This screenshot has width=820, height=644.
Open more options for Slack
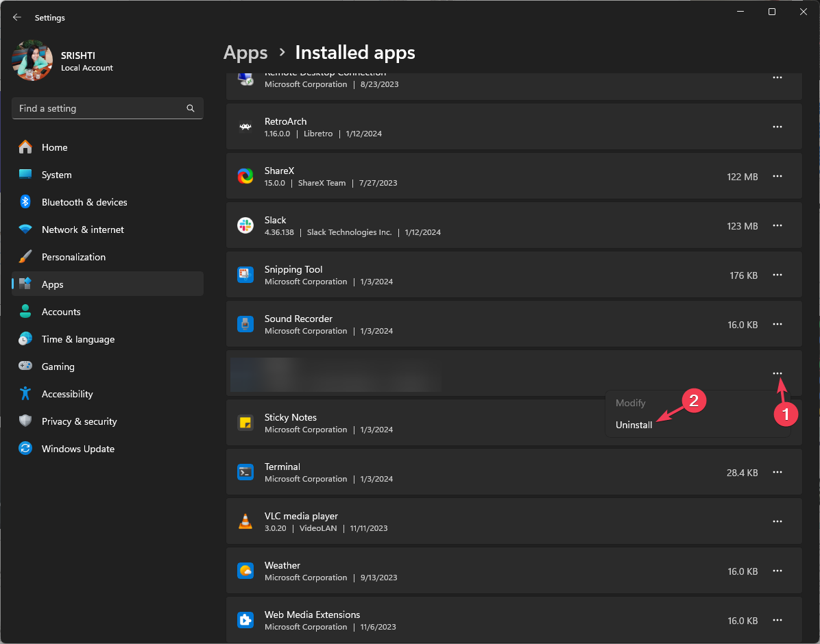coord(777,225)
